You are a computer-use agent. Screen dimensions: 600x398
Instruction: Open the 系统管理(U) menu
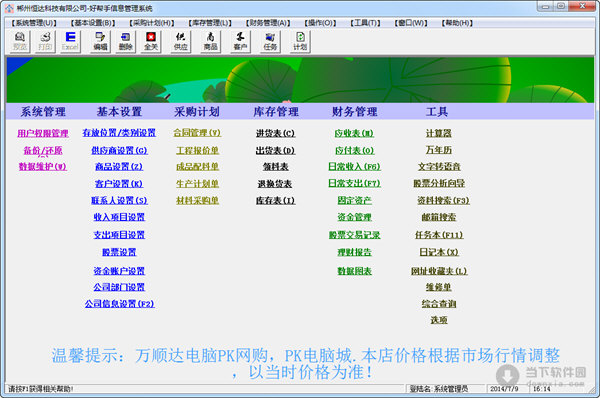point(34,23)
